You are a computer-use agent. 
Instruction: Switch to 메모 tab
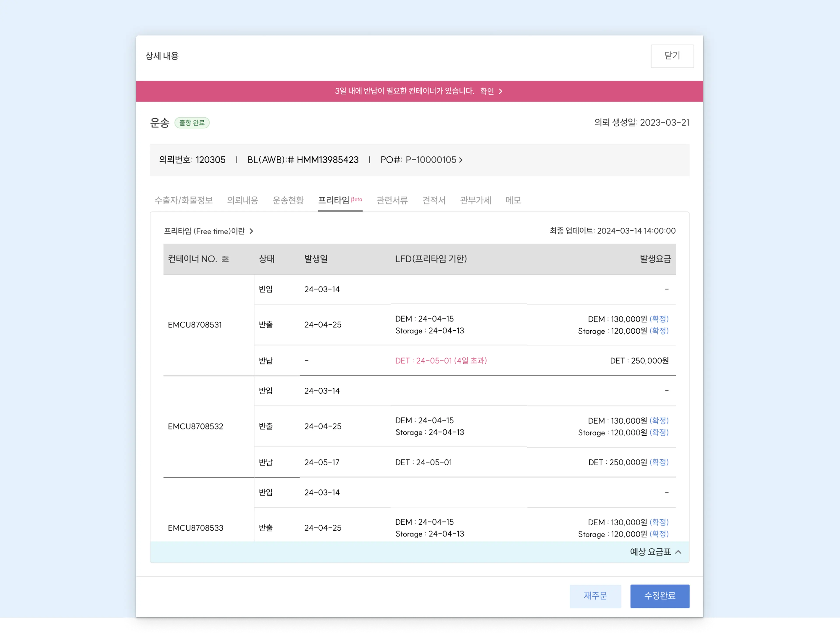(513, 200)
